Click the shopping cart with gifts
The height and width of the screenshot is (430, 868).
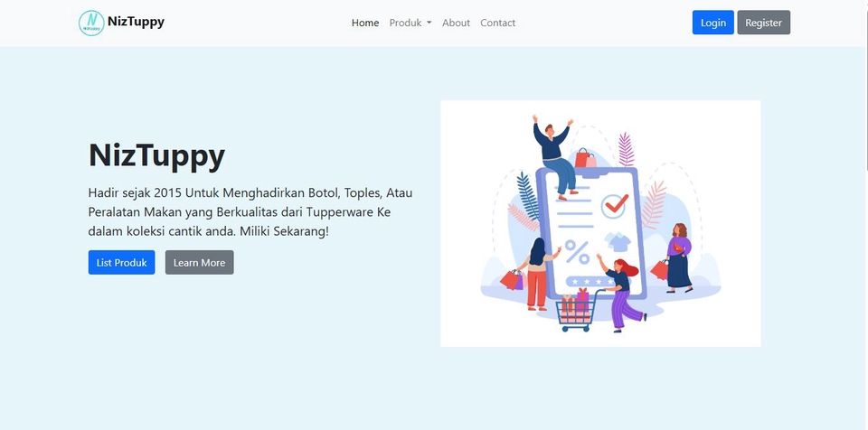pyautogui.click(x=578, y=310)
